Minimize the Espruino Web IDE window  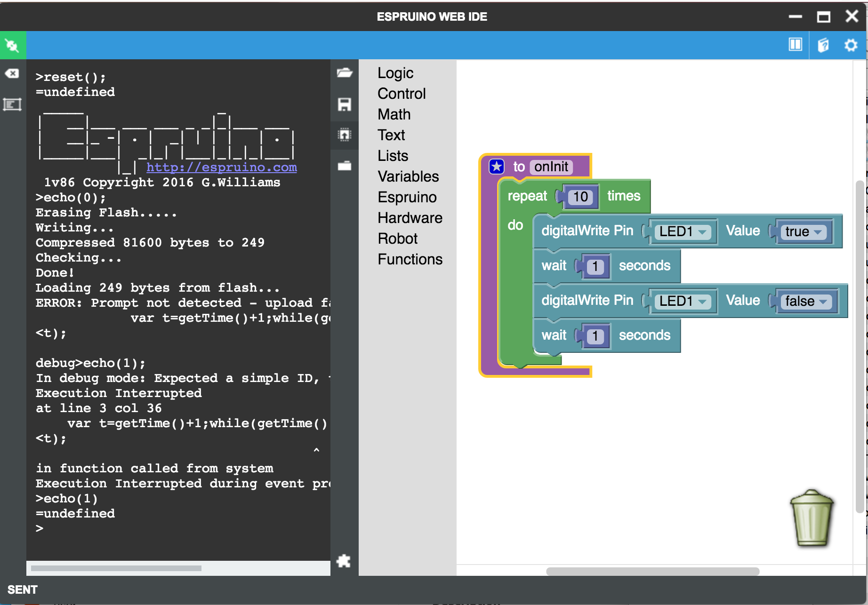[x=796, y=16]
